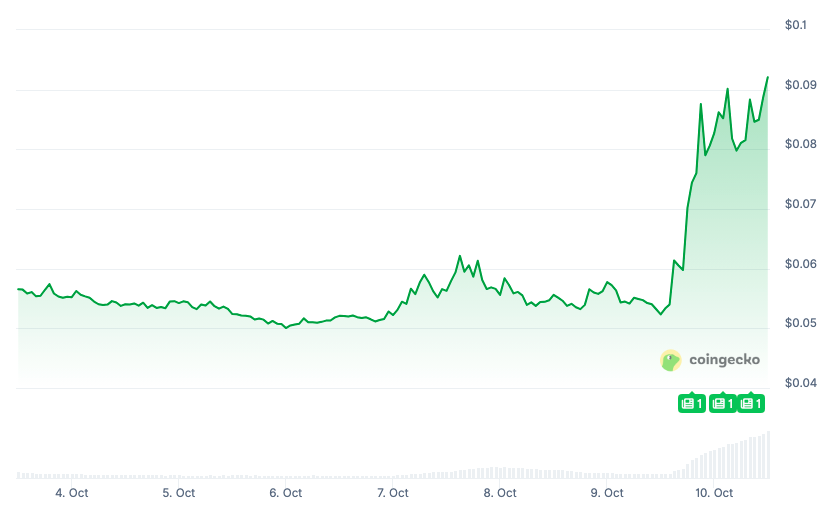Click the $0.1 price axis label
The height and width of the screenshot is (517, 828).
(797, 25)
